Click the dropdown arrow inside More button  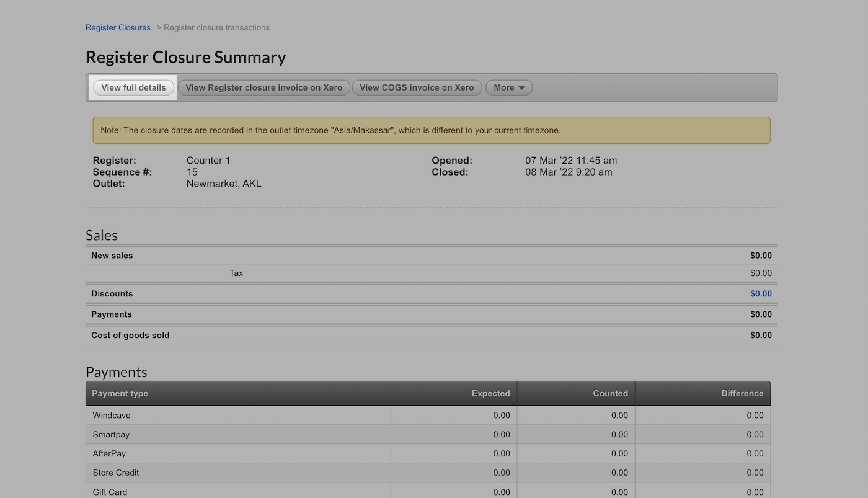521,88
